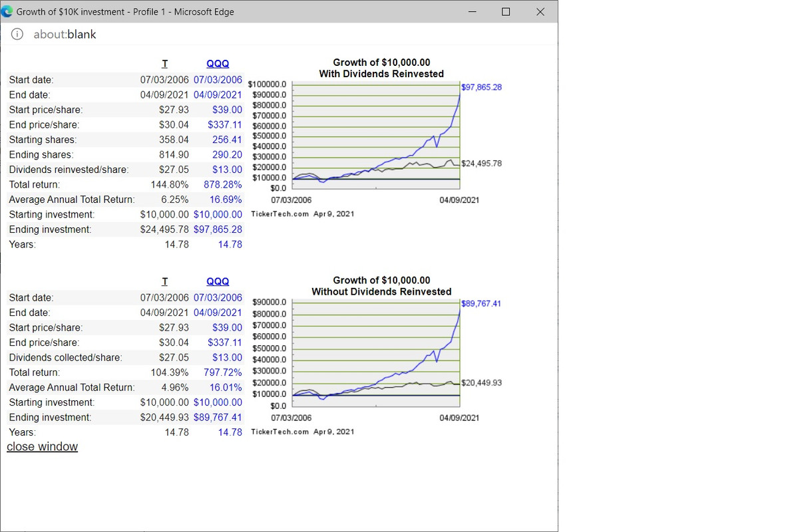Select the Dividends reinvested/share label
804x532 pixels.
tap(69, 170)
